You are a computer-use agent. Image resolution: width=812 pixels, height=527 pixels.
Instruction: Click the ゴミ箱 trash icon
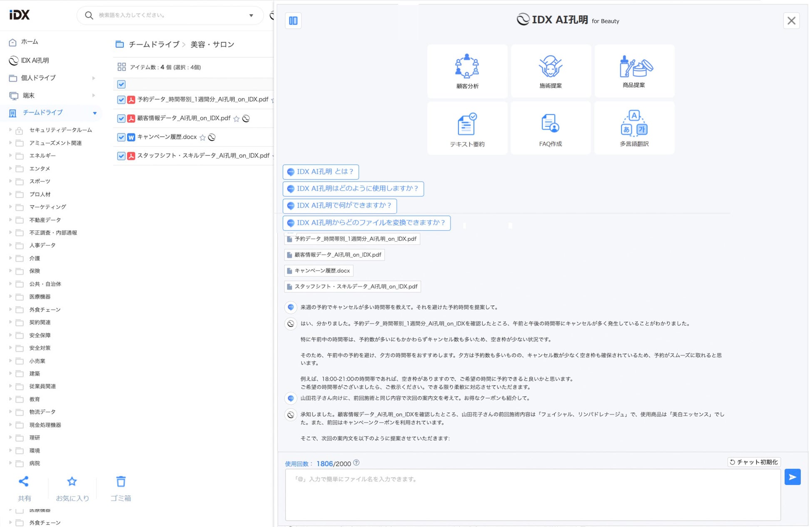(121, 482)
